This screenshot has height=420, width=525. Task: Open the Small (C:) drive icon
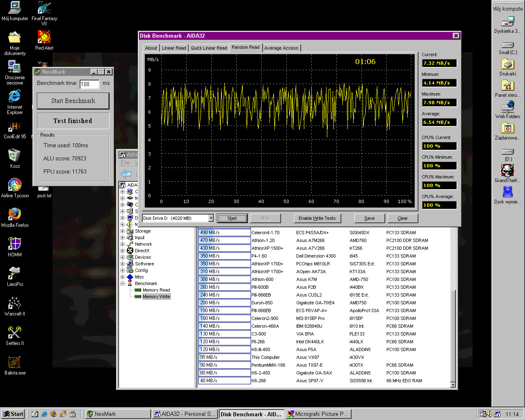click(508, 48)
